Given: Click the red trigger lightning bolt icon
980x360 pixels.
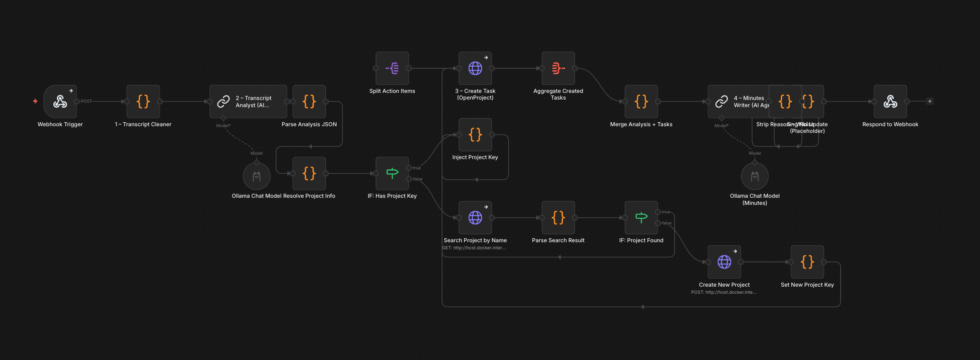Looking at the screenshot, I should pyautogui.click(x=35, y=101).
